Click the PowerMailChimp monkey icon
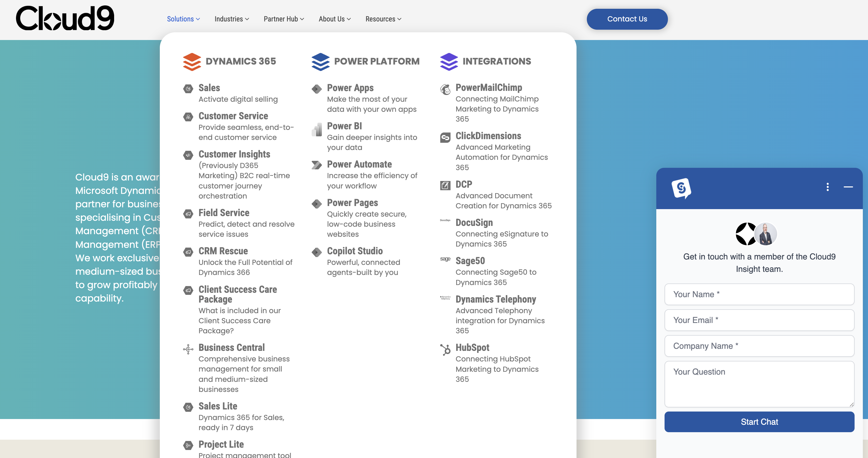The height and width of the screenshot is (458, 868). coord(445,89)
